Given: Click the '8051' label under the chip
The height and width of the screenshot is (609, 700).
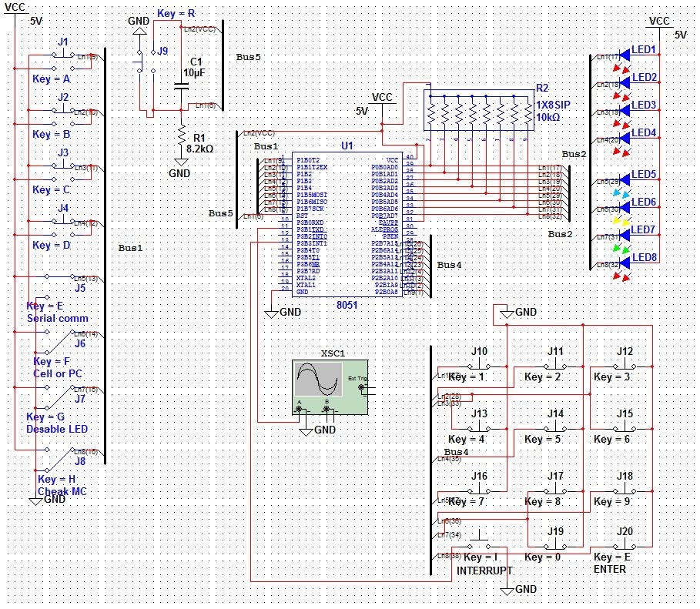Looking at the screenshot, I should 347,305.
